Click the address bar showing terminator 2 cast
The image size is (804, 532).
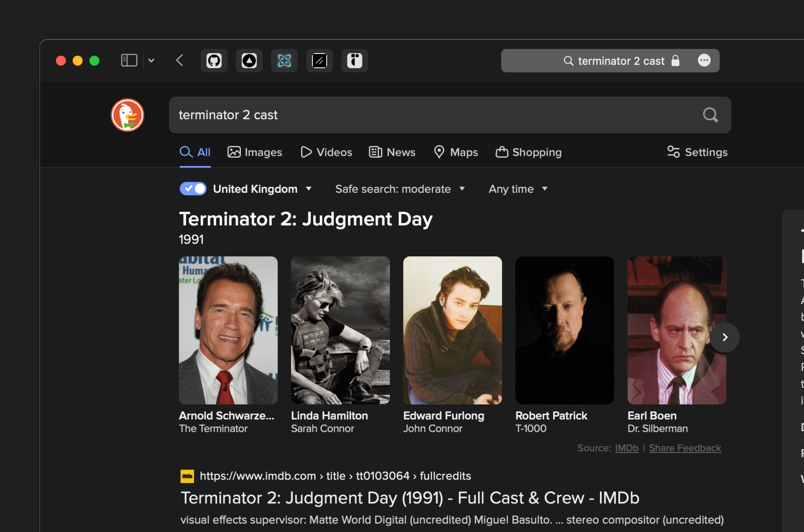610,61
